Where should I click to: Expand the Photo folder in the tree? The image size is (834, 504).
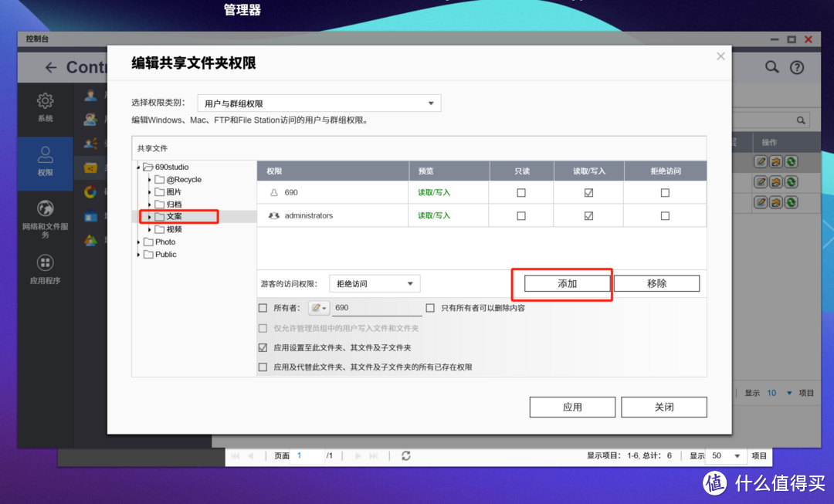click(x=139, y=242)
